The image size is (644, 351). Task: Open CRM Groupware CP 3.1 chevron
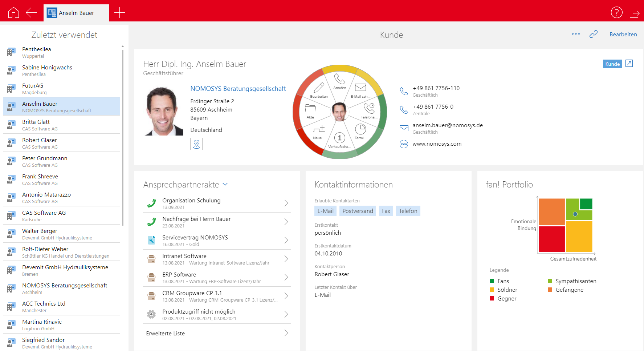(x=286, y=296)
